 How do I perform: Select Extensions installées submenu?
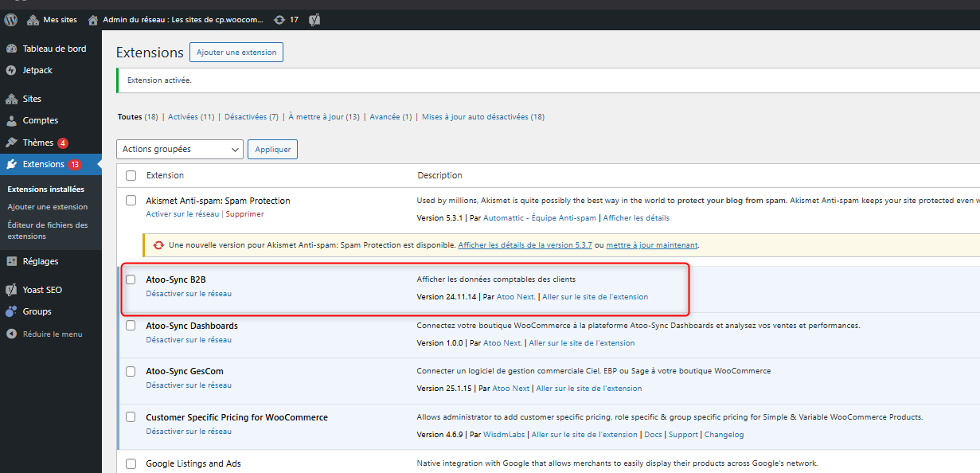45,190
